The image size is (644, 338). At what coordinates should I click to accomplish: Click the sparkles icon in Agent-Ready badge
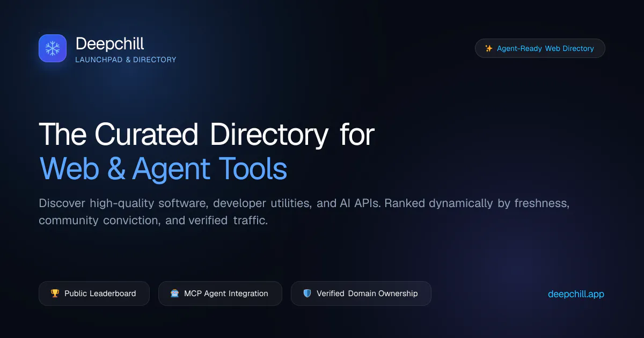click(489, 48)
